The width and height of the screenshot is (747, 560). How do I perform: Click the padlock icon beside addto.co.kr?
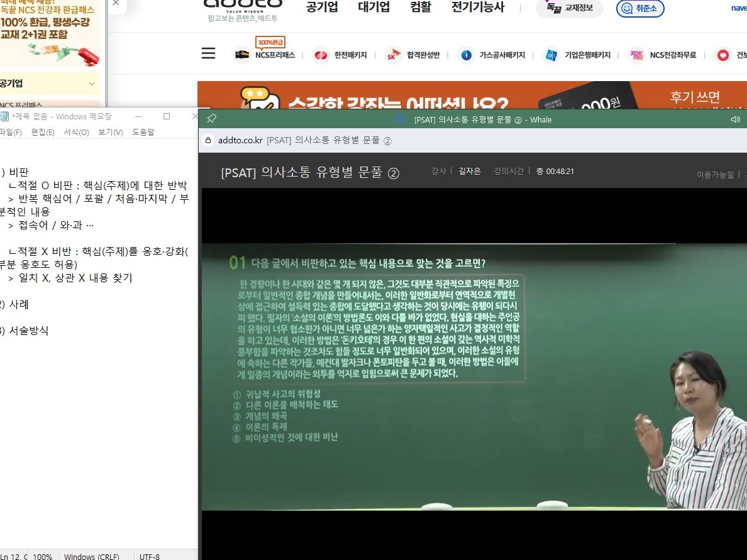click(207, 140)
